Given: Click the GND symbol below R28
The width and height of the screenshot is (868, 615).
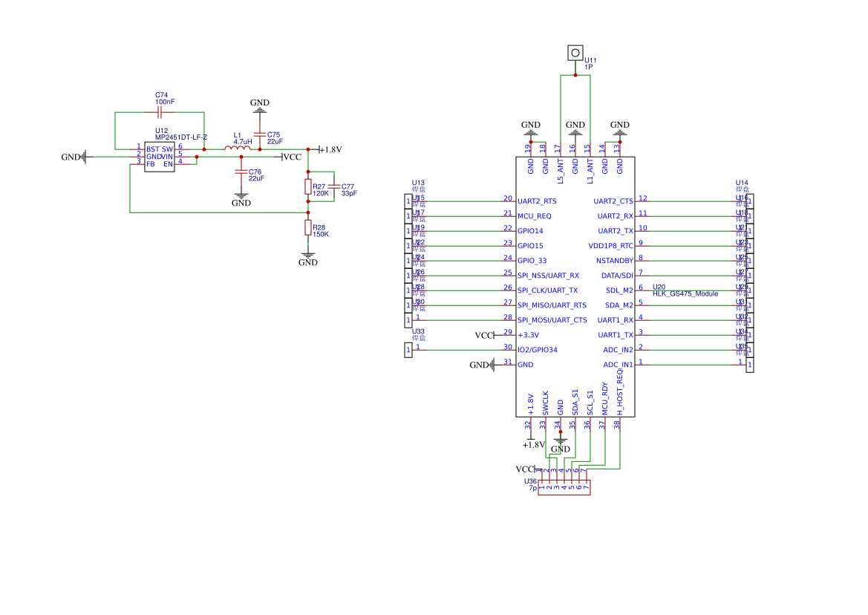Looking at the screenshot, I should 308,259.
